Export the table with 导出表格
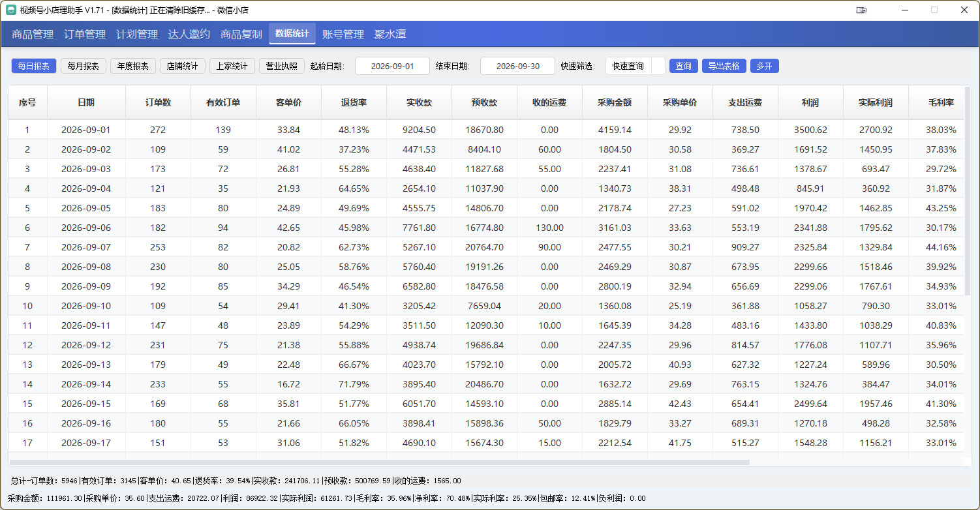The height and width of the screenshot is (510, 980). pyautogui.click(x=724, y=66)
